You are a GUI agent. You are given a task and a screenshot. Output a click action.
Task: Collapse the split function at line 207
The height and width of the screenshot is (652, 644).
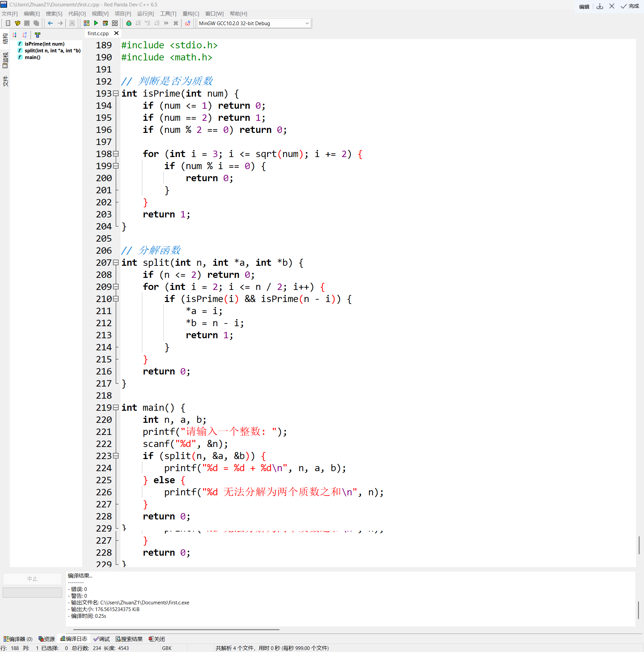tap(116, 262)
